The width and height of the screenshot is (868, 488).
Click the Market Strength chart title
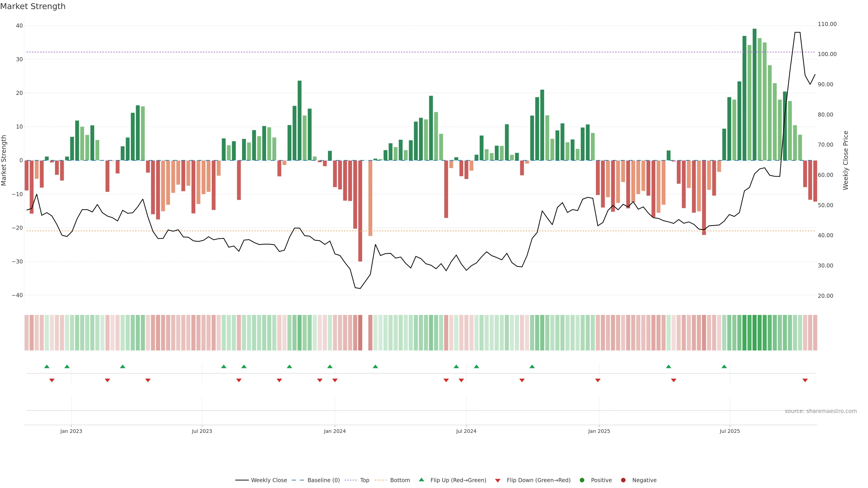pyautogui.click(x=33, y=6)
